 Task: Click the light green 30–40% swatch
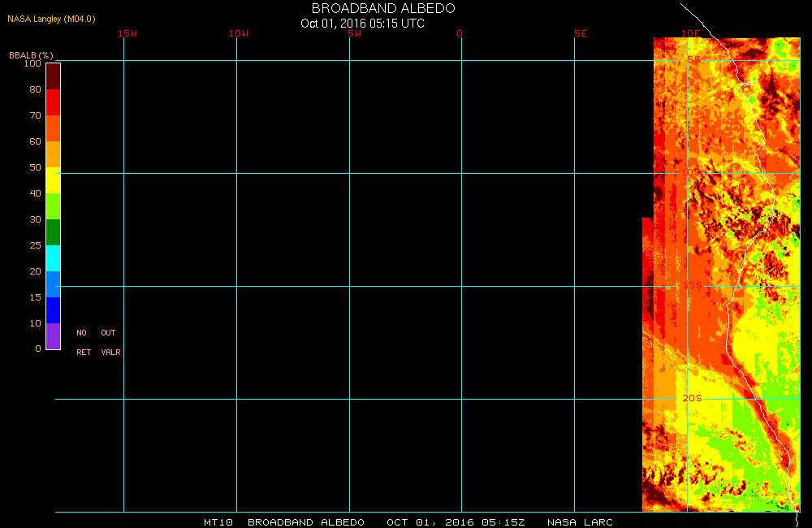coord(53,206)
